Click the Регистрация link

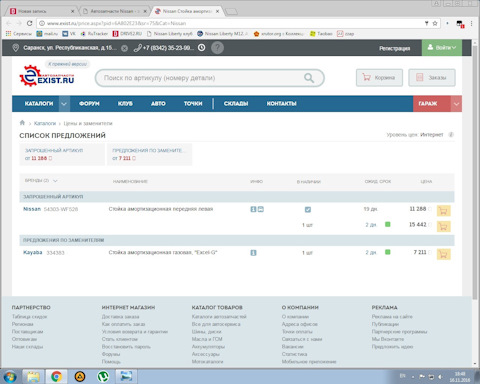395,48
